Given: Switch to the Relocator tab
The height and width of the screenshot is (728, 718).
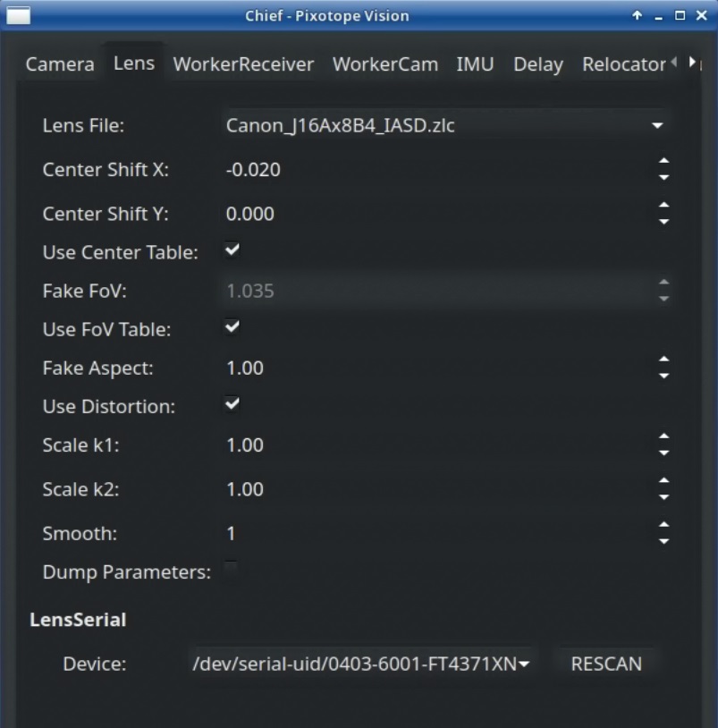Looking at the screenshot, I should click(622, 63).
